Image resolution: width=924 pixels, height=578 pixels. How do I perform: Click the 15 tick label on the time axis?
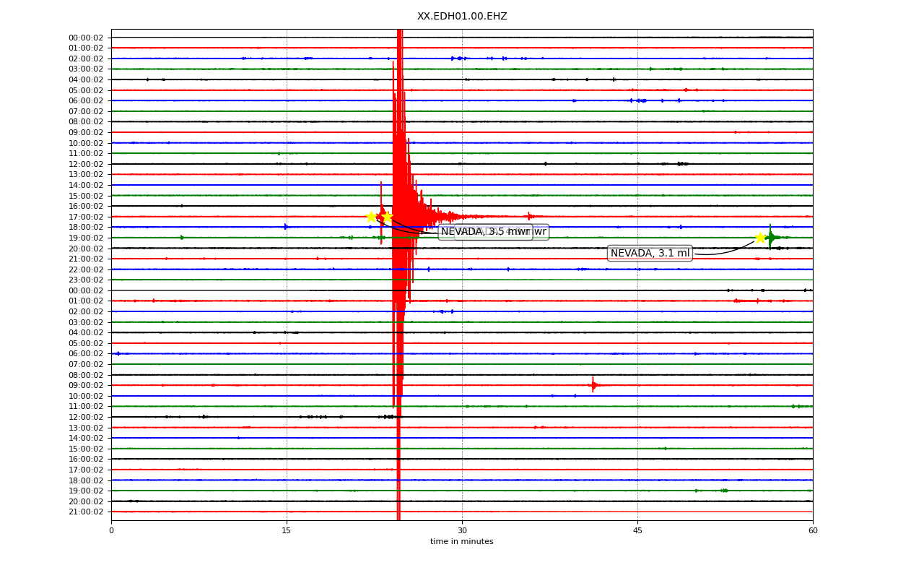(x=287, y=531)
